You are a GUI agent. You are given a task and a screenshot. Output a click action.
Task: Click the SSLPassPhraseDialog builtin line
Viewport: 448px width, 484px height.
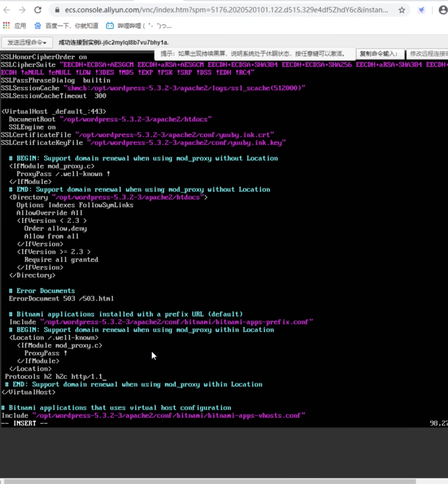pyautogui.click(x=56, y=80)
